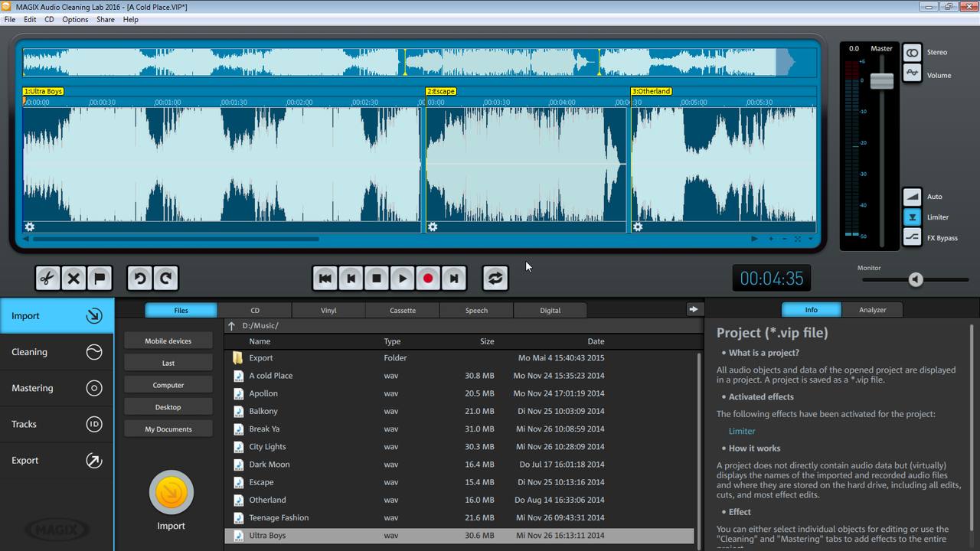980x551 pixels.
Task: Toggle the Limiter effect
Action: point(912,217)
